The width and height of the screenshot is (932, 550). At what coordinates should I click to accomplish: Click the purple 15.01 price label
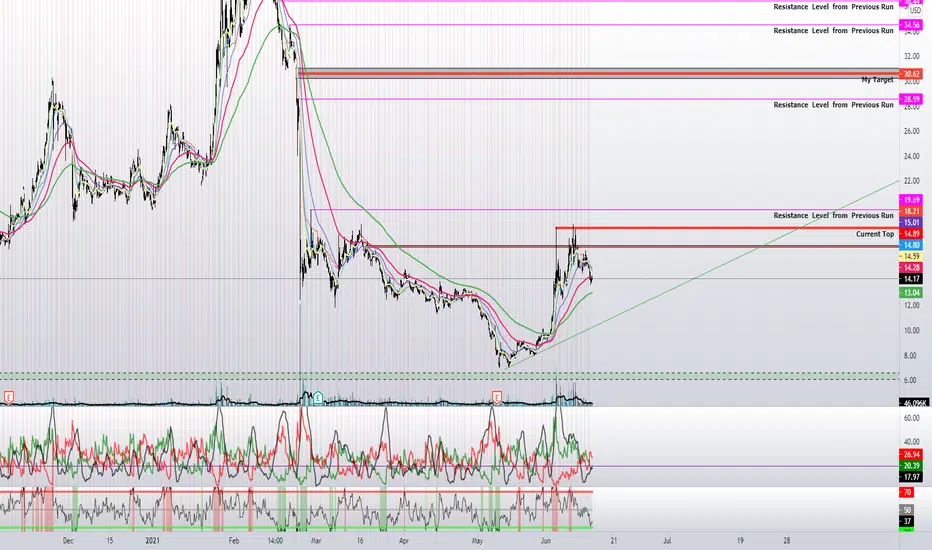point(911,222)
